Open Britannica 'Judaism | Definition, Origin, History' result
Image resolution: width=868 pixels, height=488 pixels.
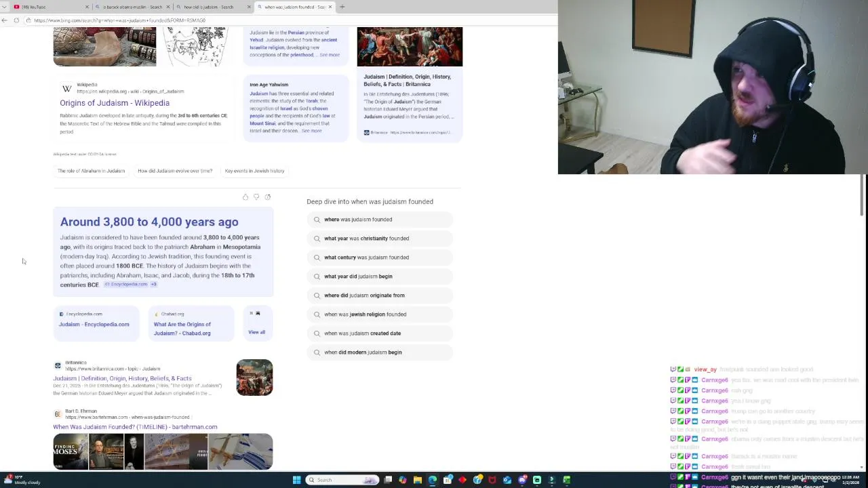[122, 378]
